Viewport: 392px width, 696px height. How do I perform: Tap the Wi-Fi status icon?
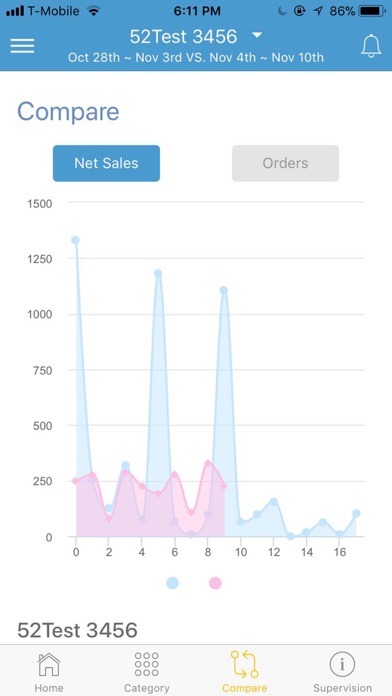(x=93, y=12)
